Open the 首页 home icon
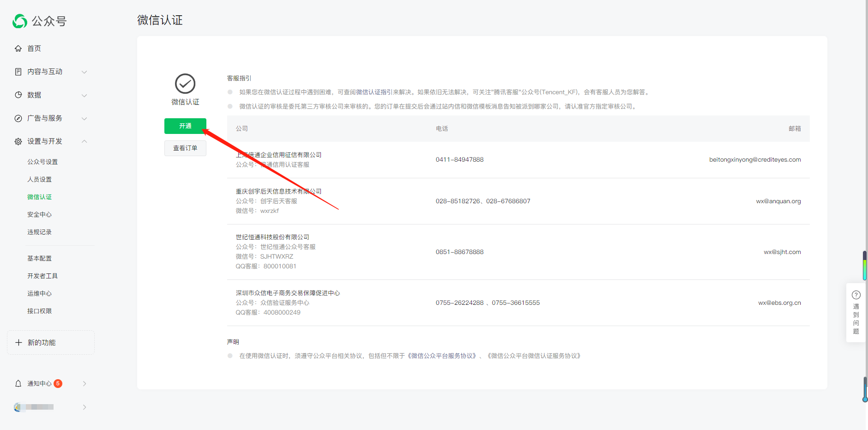Viewport: 868px width, 430px height. click(x=18, y=48)
